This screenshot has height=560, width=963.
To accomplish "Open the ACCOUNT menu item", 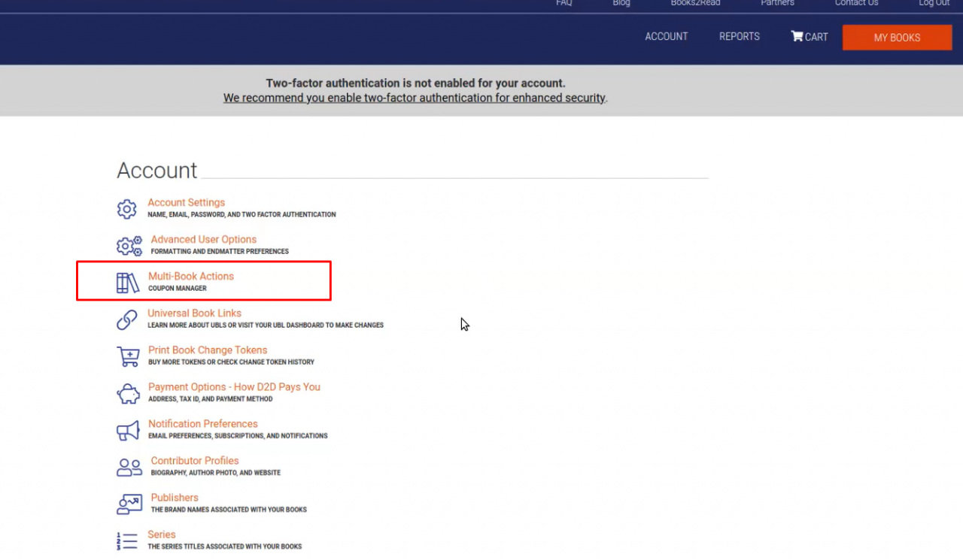I will tap(666, 36).
